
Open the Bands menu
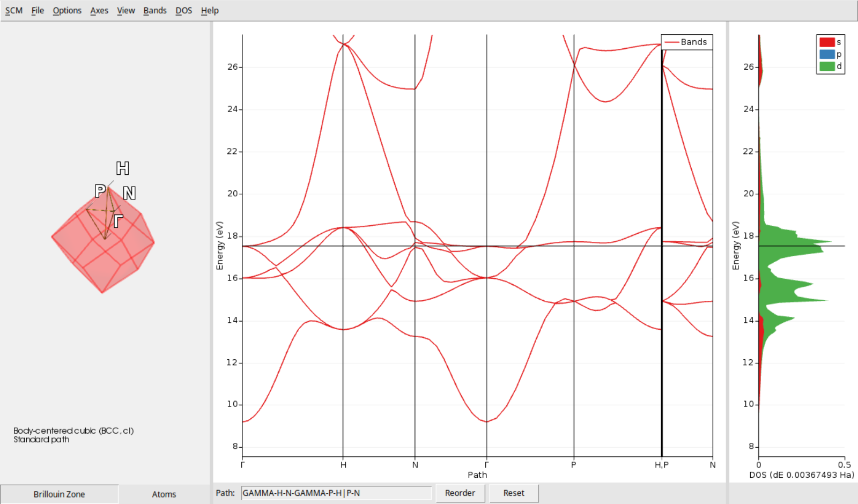coord(154,10)
